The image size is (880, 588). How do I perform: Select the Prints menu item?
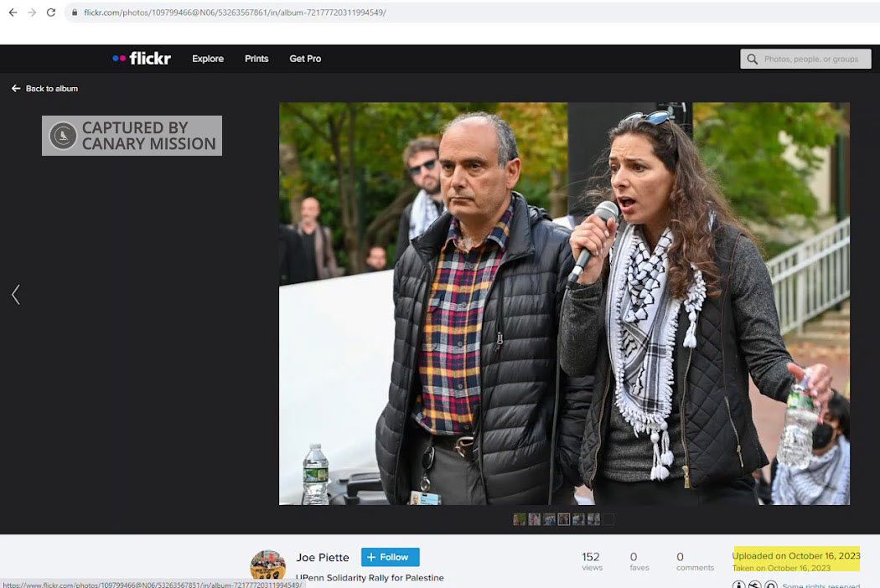pyautogui.click(x=256, y=59)
